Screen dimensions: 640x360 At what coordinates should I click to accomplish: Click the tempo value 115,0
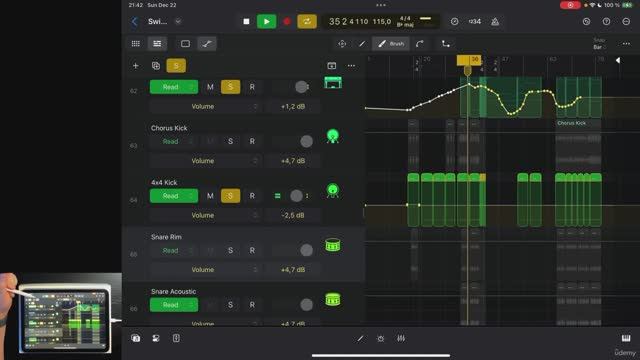tap(382, 22)
